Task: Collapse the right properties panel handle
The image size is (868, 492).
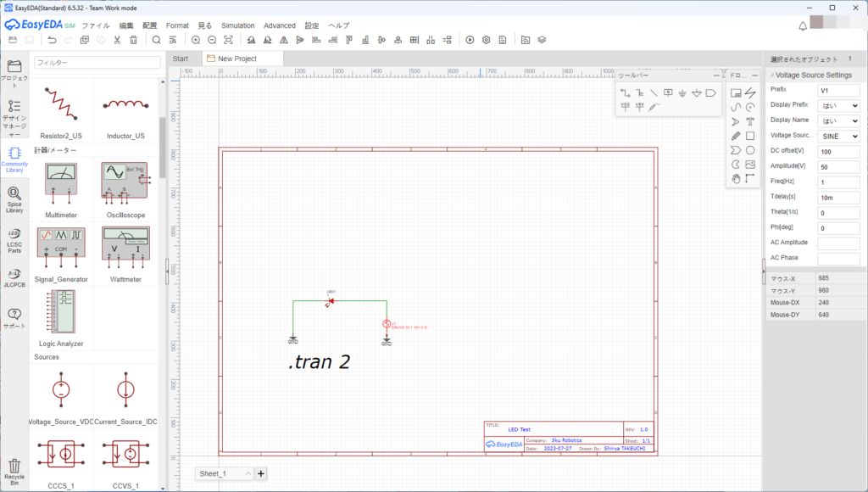Action: click(764, 272)
